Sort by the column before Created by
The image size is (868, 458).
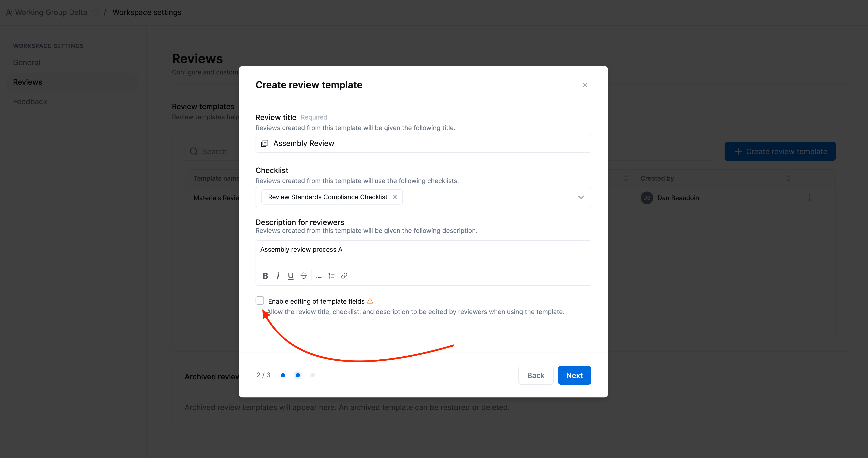pyautogui.click(x=626, y=178)
